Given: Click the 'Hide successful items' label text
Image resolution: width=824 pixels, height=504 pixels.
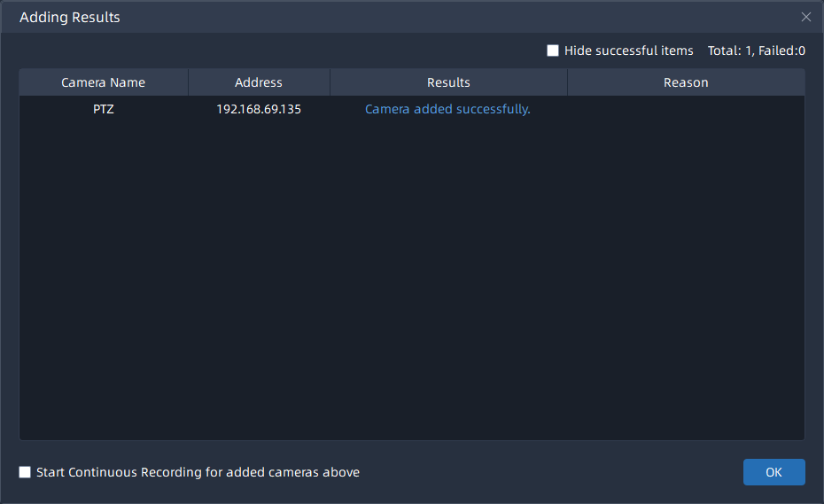Looking at the screenshot, I should click(628, 50).
